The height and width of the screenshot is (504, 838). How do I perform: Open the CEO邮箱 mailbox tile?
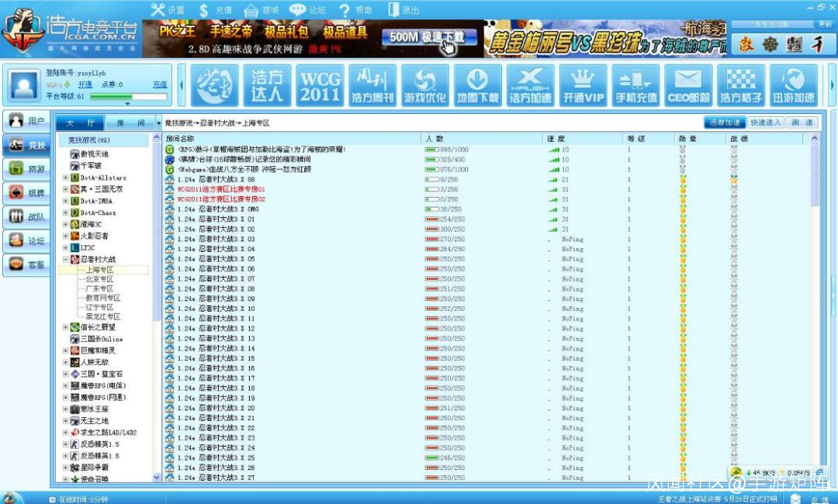click(688, 85)
